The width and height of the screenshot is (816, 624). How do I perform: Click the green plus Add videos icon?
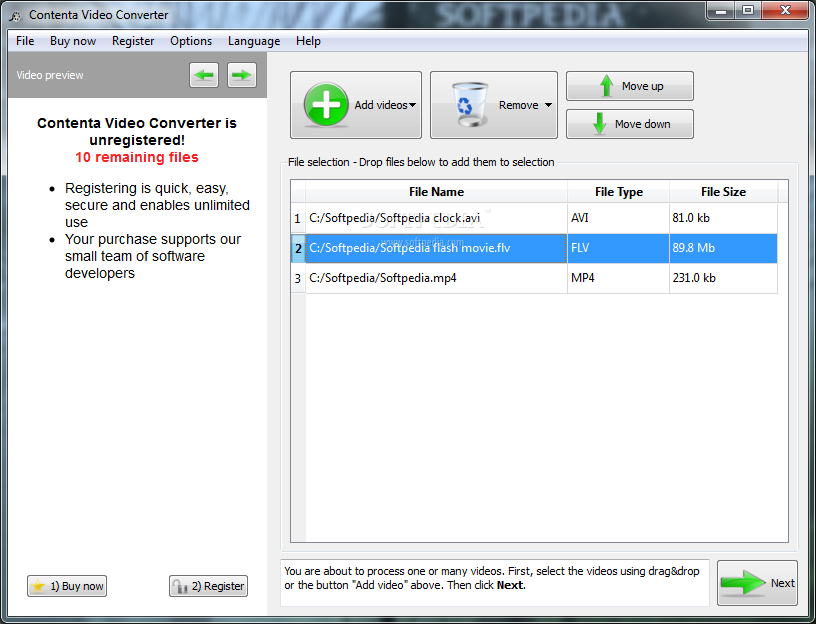[326, 105]
